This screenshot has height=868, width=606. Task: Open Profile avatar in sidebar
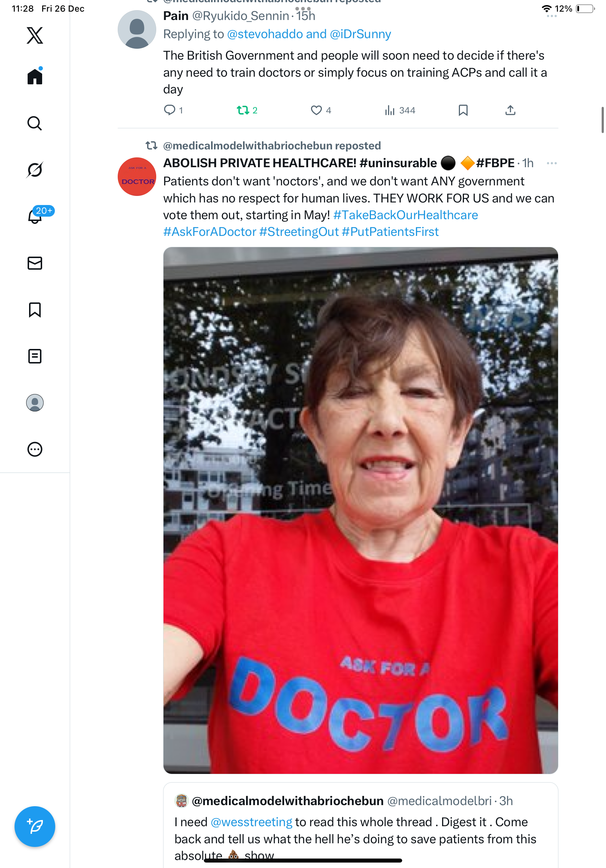click(x=35, y=403)
